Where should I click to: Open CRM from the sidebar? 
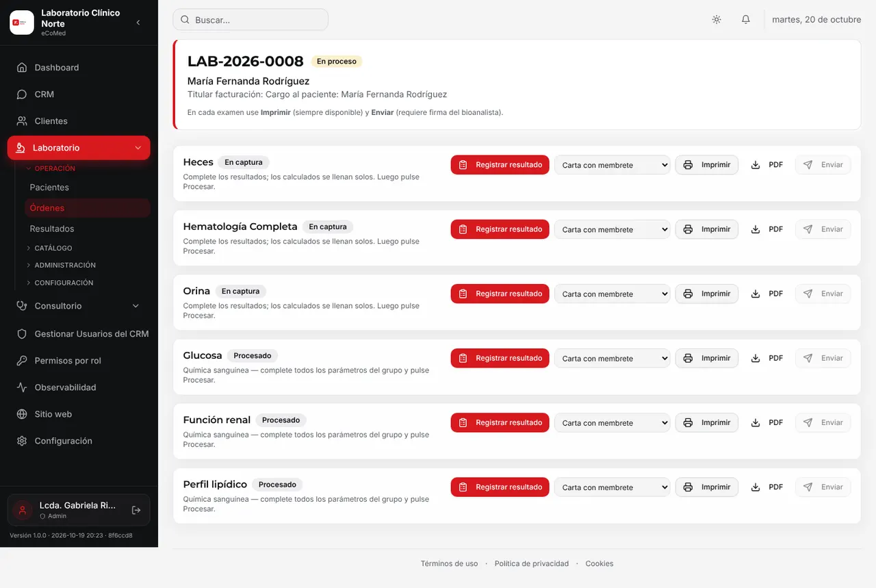(79, 94)
